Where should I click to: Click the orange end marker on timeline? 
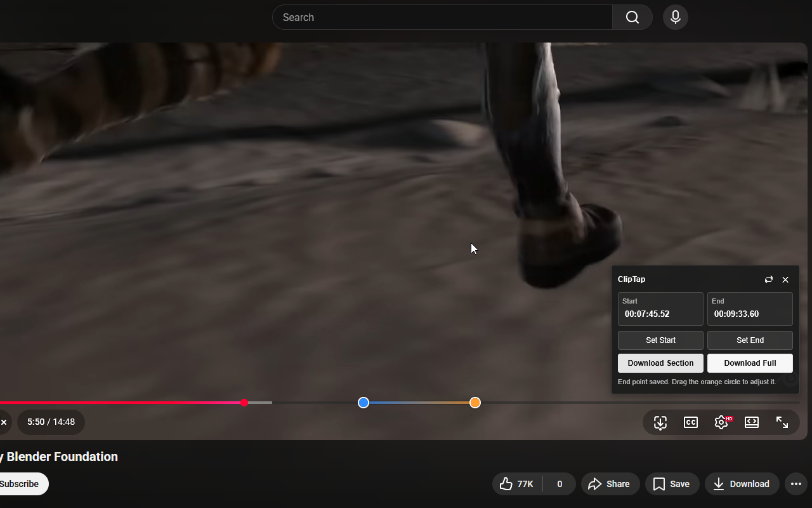point(475,403)
